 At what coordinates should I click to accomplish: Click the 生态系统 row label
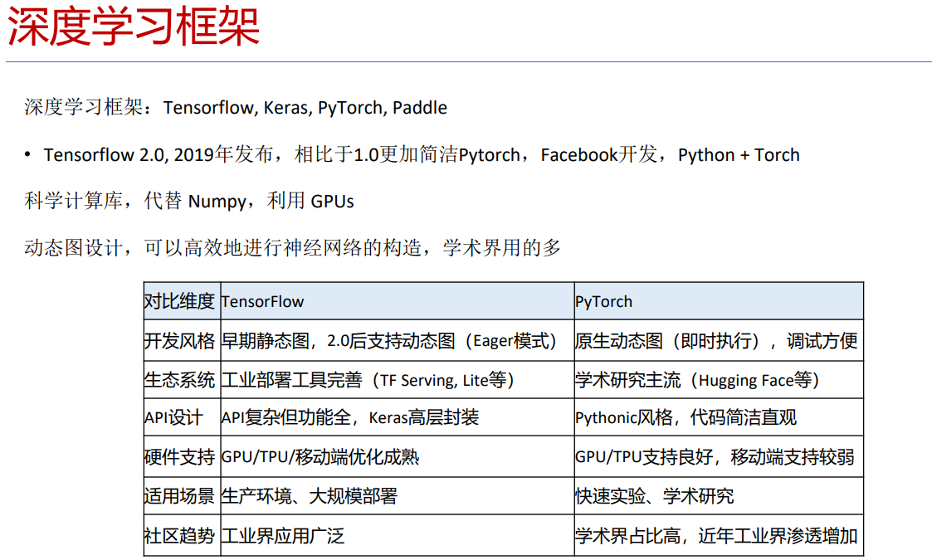coord(182,379)
